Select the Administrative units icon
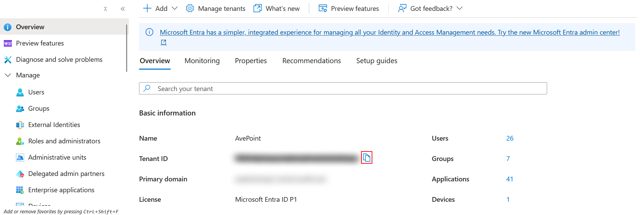Screen dimensions: 644x215 [x=20, y=158]
